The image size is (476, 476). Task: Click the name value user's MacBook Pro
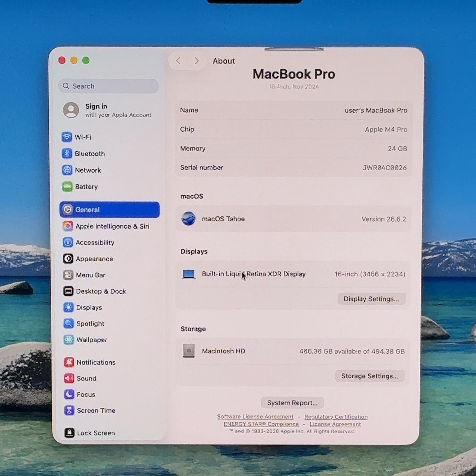coord(376,110)
